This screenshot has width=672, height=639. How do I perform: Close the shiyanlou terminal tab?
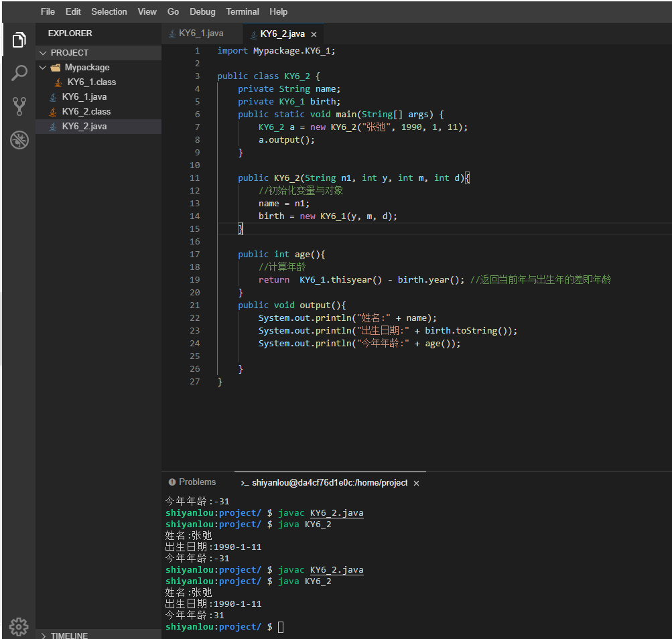coord(416,483)
